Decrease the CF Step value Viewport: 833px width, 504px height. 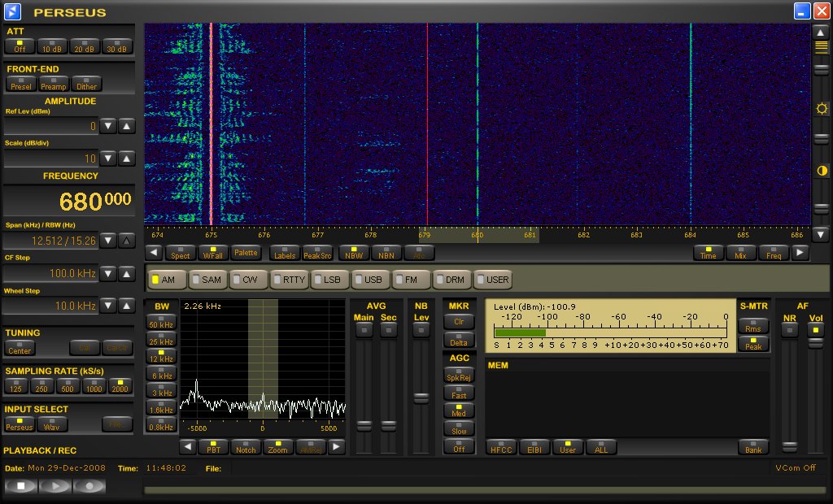108,273
